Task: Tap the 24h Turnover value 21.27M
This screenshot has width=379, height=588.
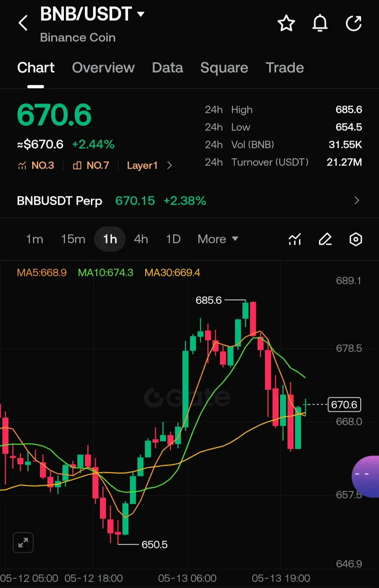Action: 344,162
